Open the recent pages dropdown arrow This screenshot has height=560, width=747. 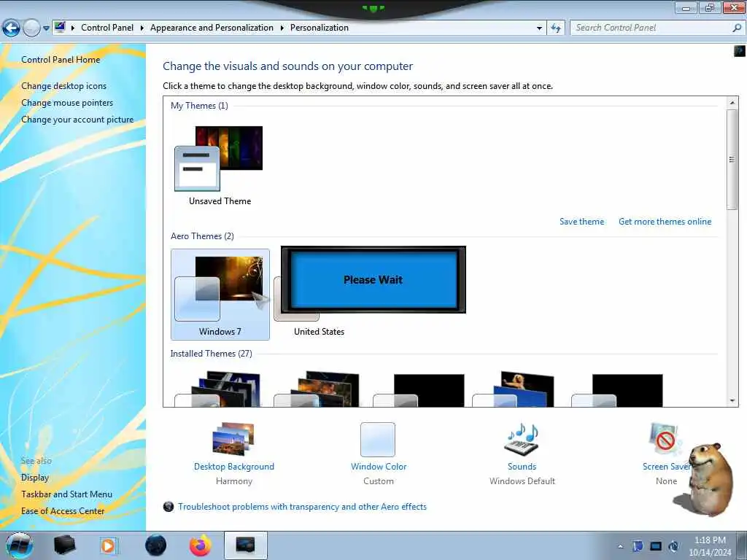click(46, 28)
